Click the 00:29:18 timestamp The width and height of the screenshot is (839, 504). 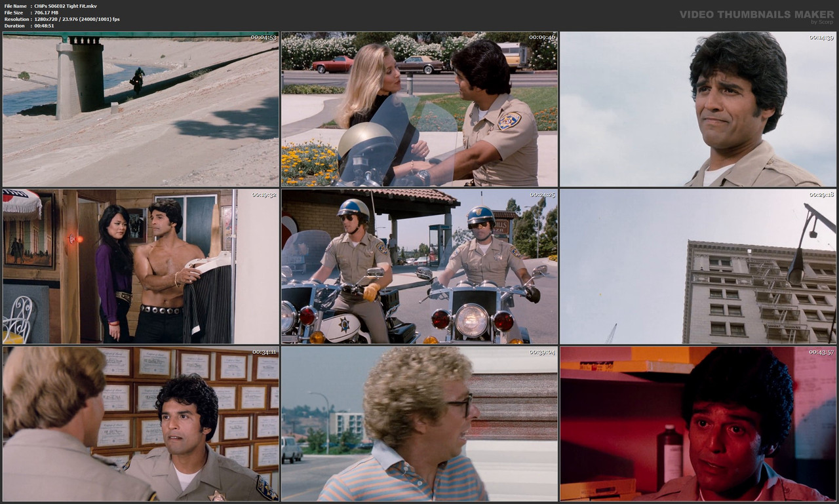coord(821,195)
